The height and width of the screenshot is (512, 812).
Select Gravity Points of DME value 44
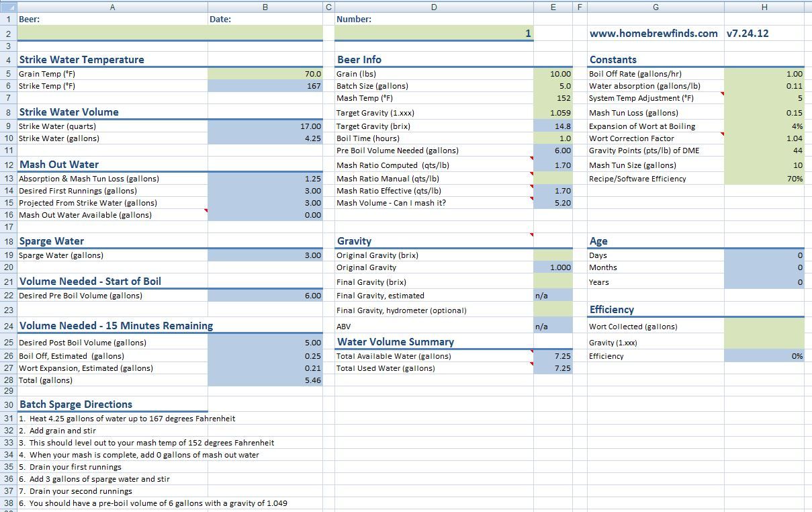[764, 151]
